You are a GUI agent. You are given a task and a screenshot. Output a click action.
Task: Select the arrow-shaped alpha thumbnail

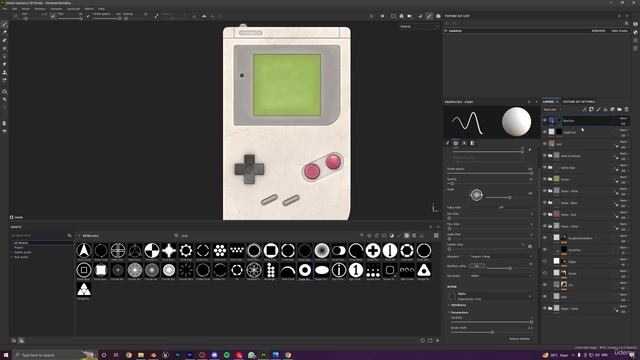(84, 250)
